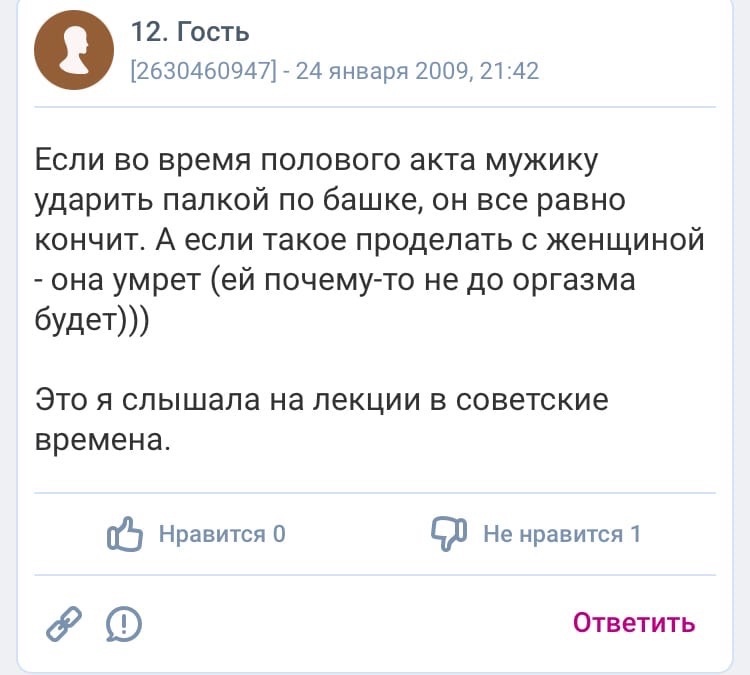
Task: Report comment using exclamation bubble icon
Action: pyautogui.click(x=123, y=624)
